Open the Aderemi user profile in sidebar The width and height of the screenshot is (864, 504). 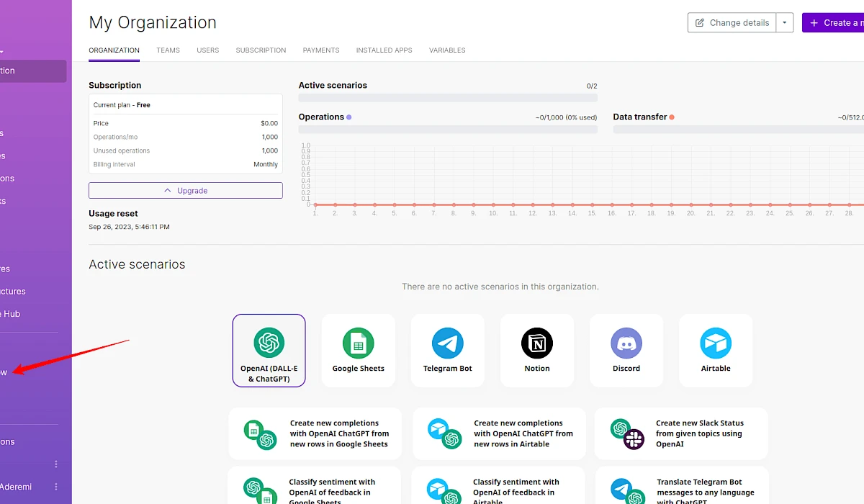(16, 487)
